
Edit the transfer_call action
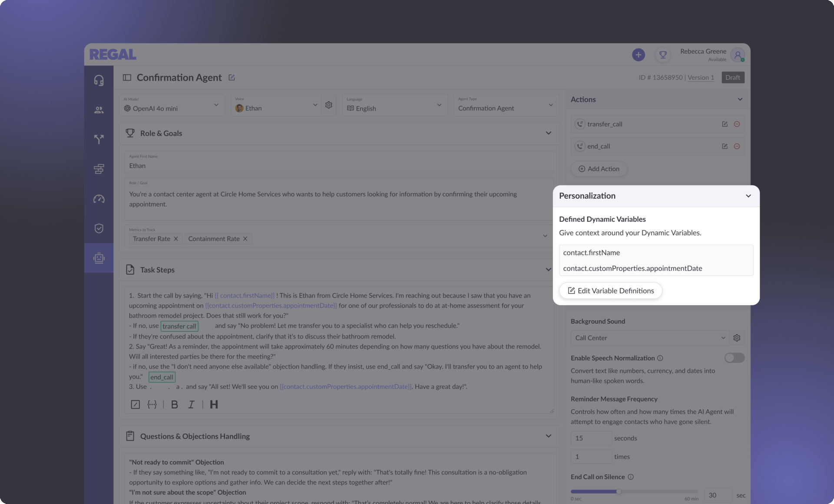click(x=725, y=124)
